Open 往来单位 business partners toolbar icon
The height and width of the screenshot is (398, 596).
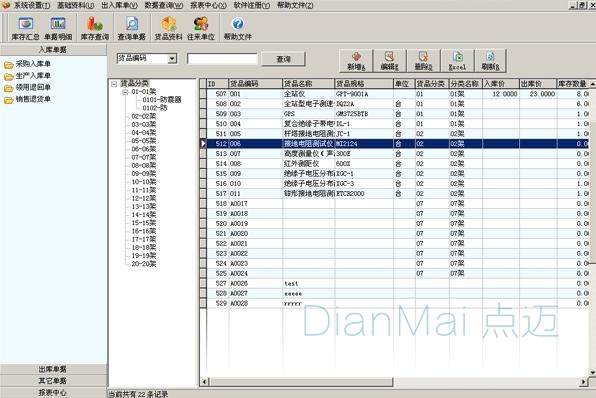tap(201, 29)
